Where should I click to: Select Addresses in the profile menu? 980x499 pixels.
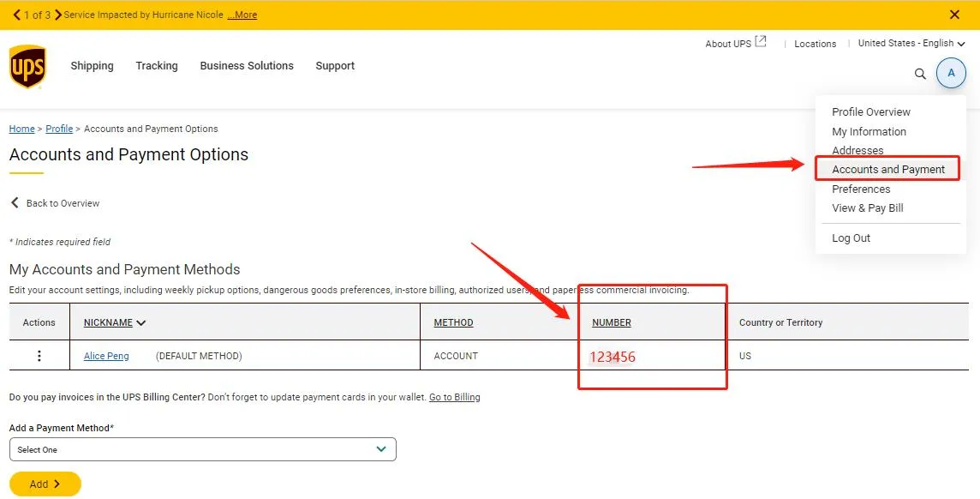point(857,151)
